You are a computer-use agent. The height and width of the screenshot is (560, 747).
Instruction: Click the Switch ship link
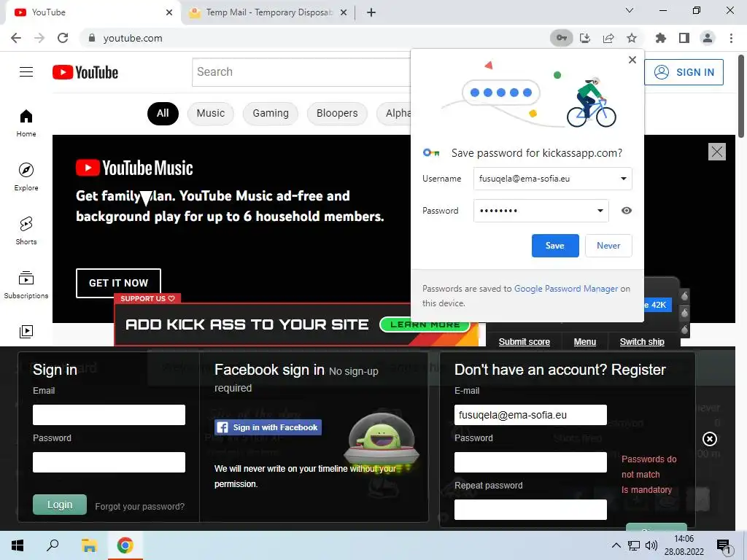[x=642, y=342]
